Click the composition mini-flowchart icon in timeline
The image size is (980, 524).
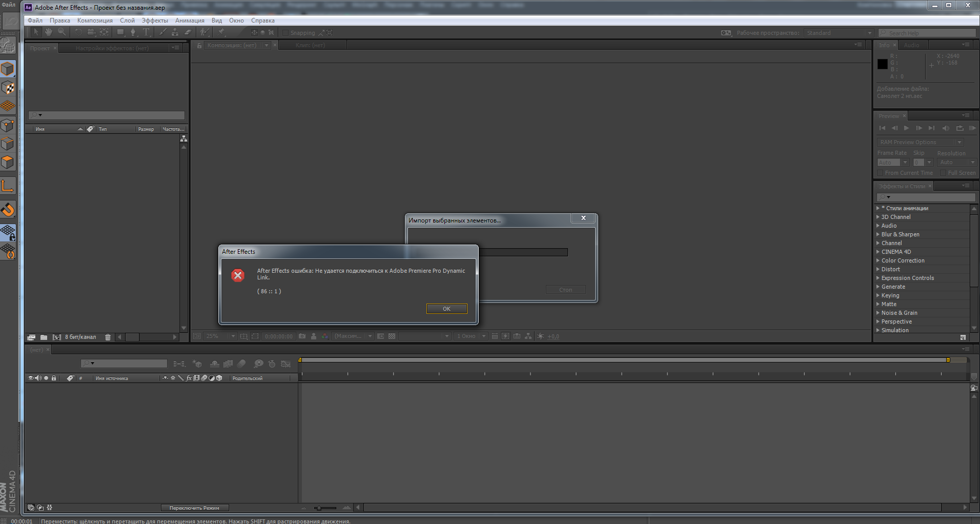179,364
